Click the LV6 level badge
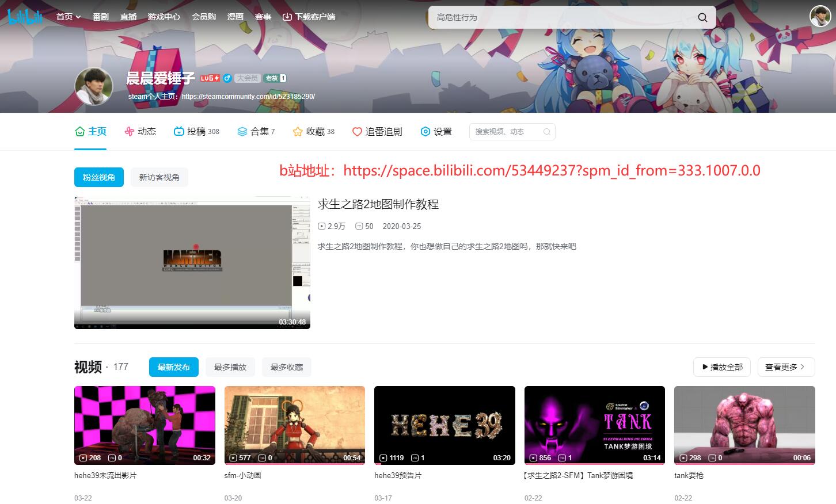 [x=210, y=78]
